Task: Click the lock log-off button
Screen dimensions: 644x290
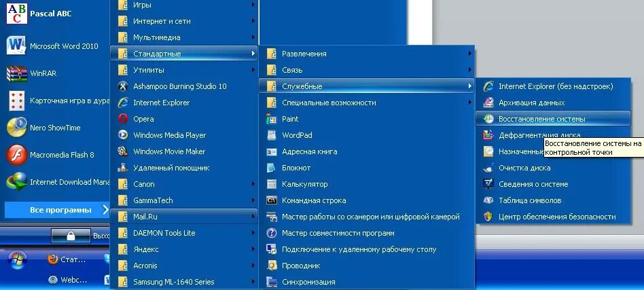Action: 71,236
